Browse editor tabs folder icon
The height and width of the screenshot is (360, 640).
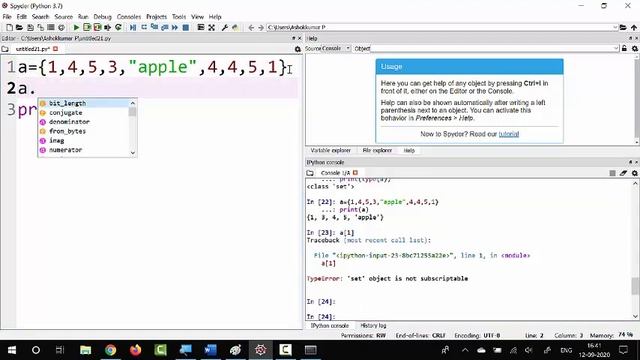pyautogui.click(x=5, y=49)
